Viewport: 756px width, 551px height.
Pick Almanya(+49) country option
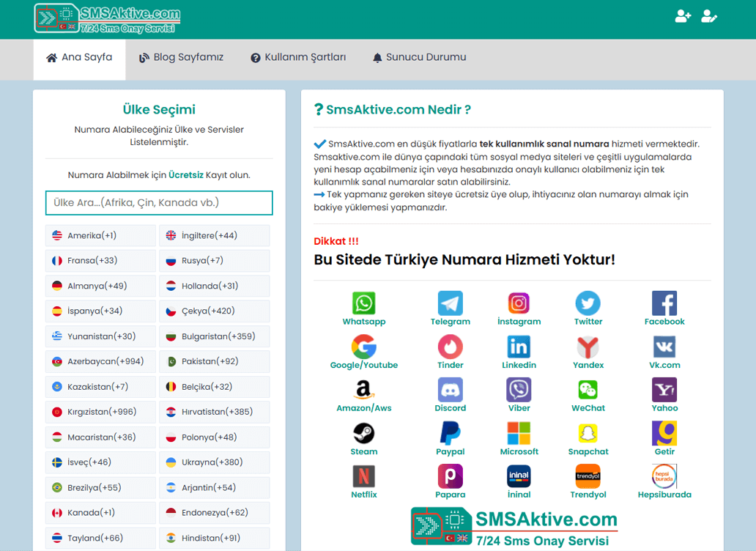[x=100, y=286]
